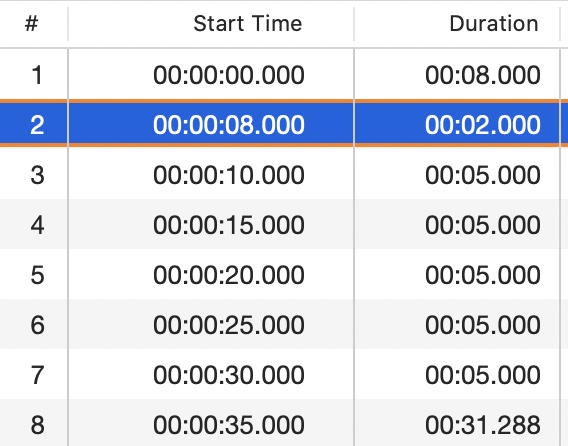Image resolution: width=568 pixels, height=446 pixels.
Task: Click the # column header
Action: tap(32, 24)
